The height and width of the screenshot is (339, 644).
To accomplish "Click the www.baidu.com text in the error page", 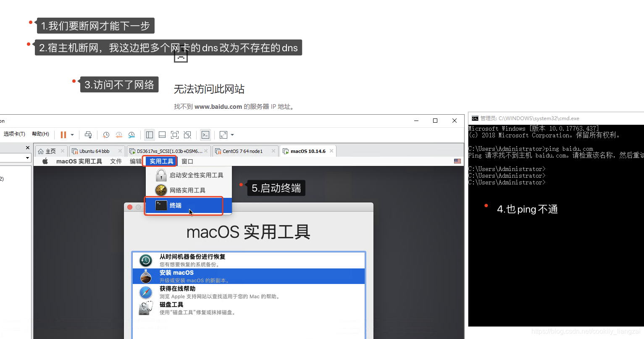I will click(x=218, y=107).
